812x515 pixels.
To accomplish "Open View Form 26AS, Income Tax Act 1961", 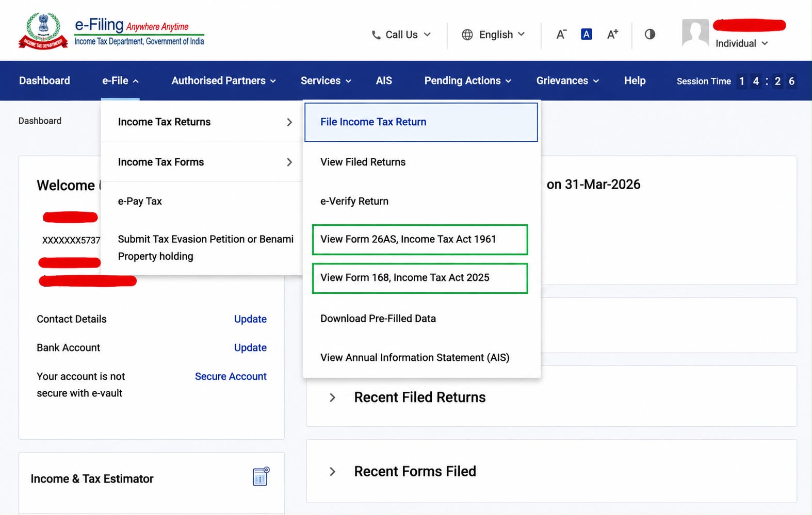I will click(420, 239).
